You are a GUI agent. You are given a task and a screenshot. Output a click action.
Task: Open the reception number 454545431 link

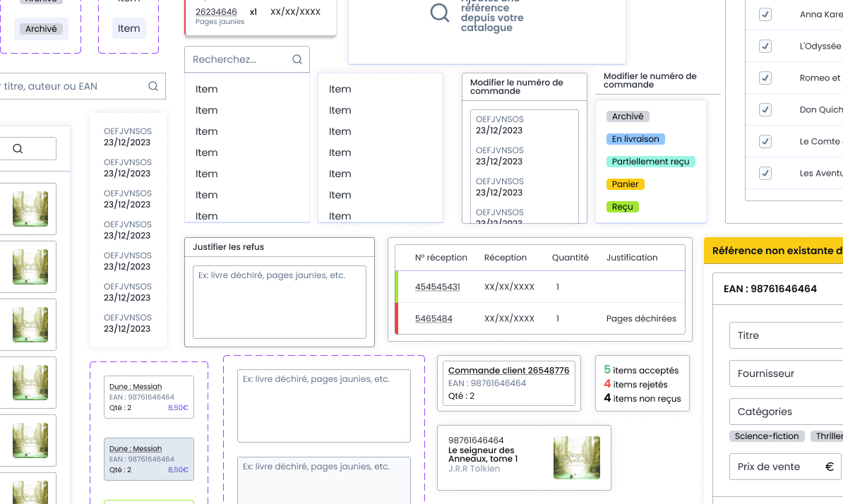click(437, 287)
